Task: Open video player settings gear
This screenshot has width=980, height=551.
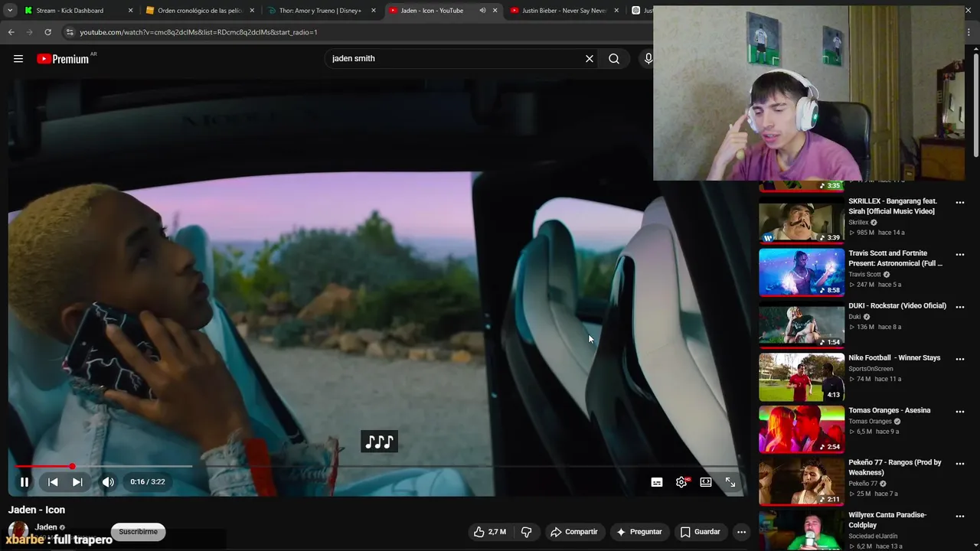Action: pyautogui.click(x=681, y=482)
